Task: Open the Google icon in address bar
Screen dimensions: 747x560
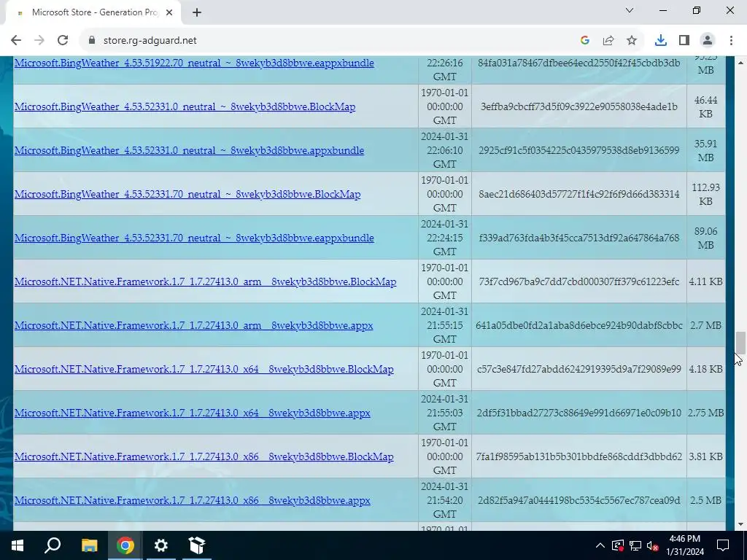Action: (x=585, y=41)
